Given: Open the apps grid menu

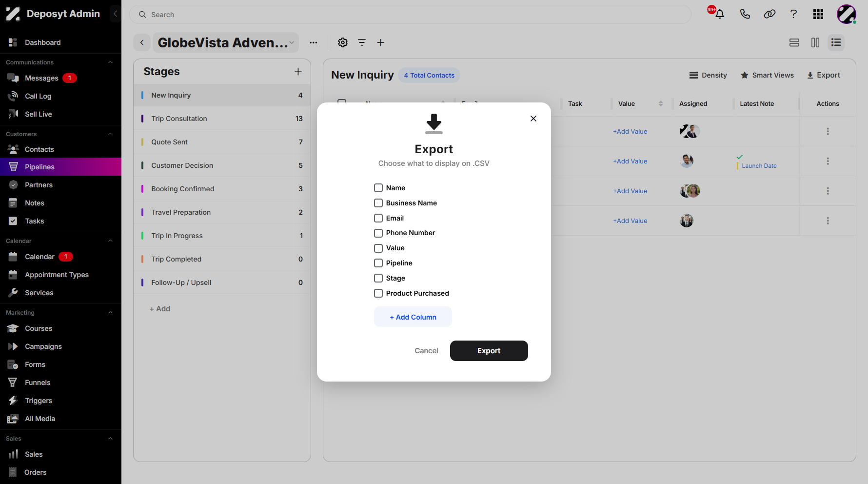Looking at the screenshot, I should click(818, 14).
